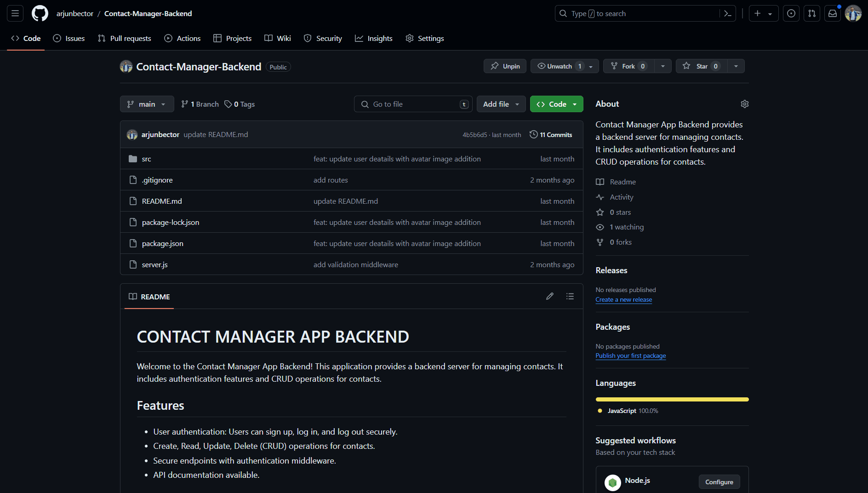
Task: Open the hamburger navigation menu
Action: [15, 14]
